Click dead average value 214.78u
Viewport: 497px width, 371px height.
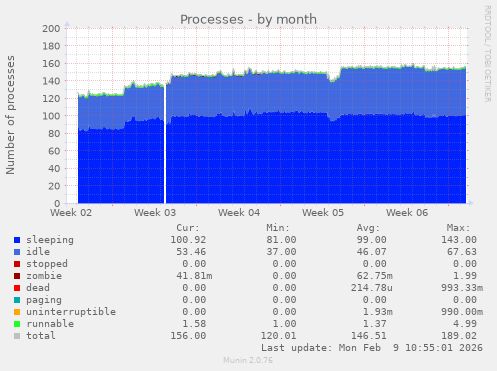[x=371, y=288]
